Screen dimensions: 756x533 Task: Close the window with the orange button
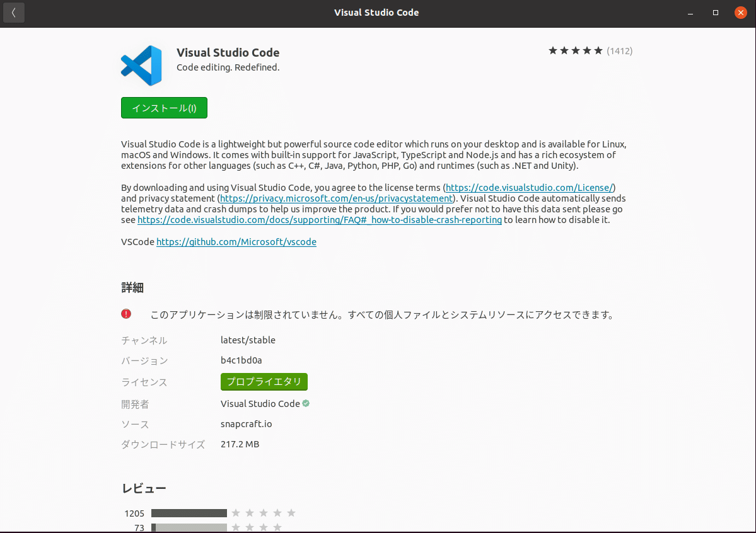point(741,13)
